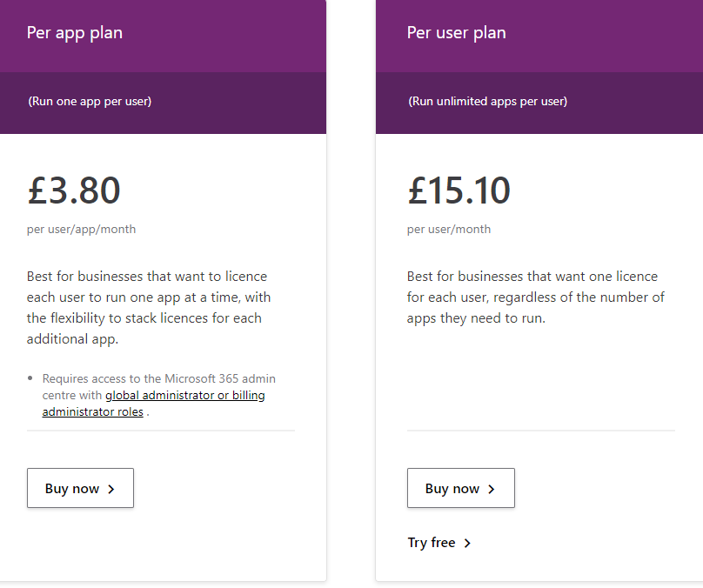Click the chevron arrow beside Try free
The image size is (703, 588).
pos(467,543)
